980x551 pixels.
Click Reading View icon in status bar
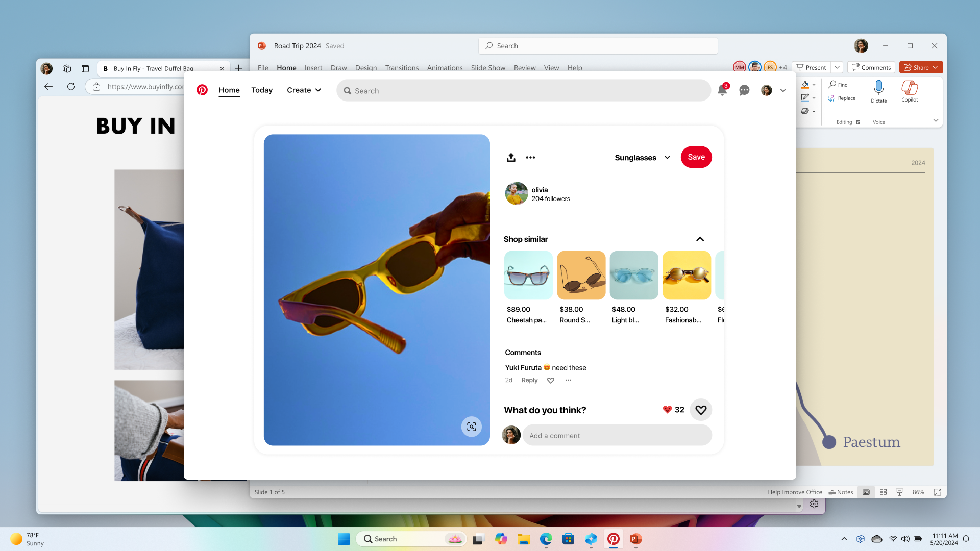coord(899,492)
